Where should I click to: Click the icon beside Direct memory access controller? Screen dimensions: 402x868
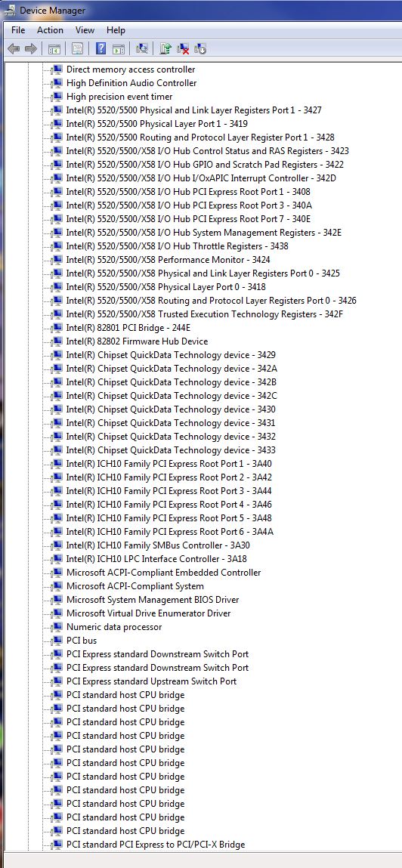57,70
